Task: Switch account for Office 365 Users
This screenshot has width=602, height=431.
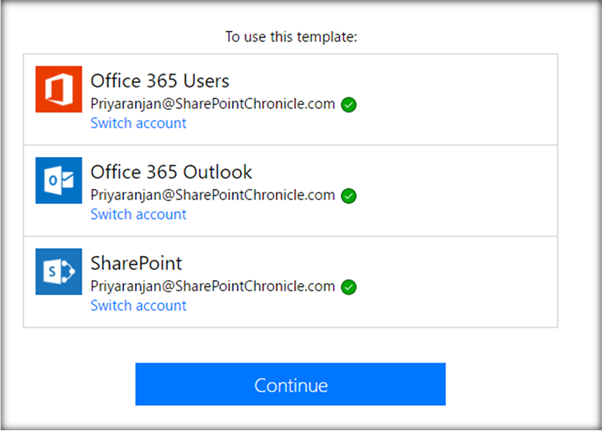Action: (x=138, y=123)
